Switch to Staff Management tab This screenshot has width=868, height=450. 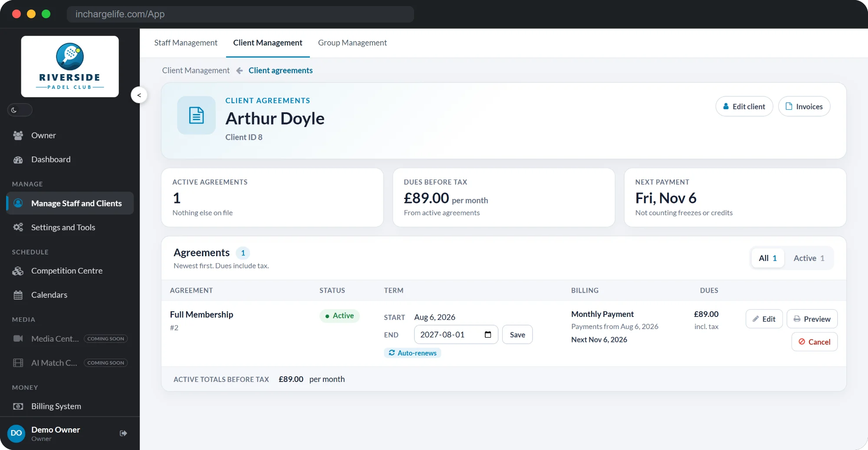[186, 43]
